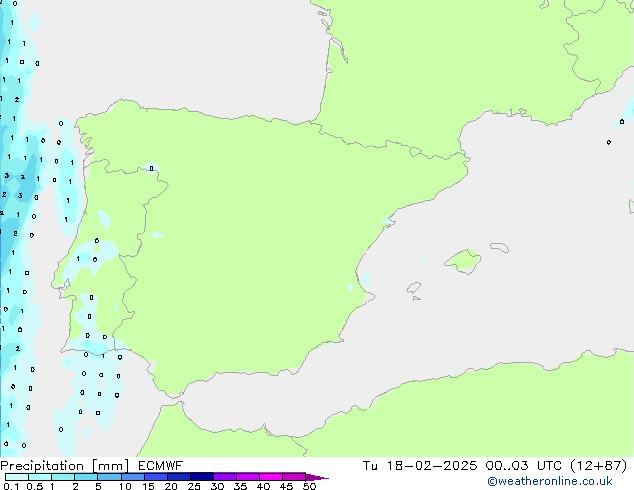
Task: Select the 20–25 mm legend swatch
Action: pos(178,477)
